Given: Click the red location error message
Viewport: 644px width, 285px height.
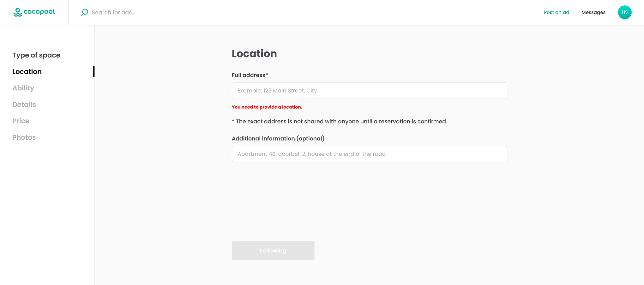Looking at the screenshot, I should click(x=267, y=107).
